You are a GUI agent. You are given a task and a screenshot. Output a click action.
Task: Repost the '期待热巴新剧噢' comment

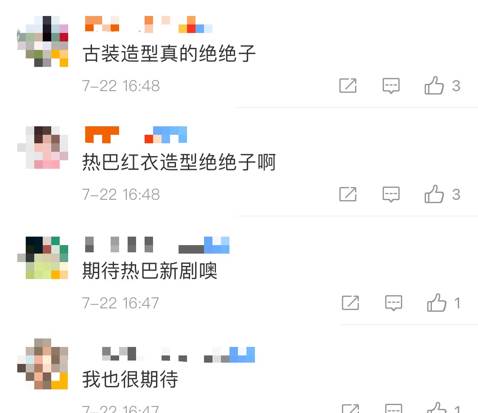(x=350, y=303)
